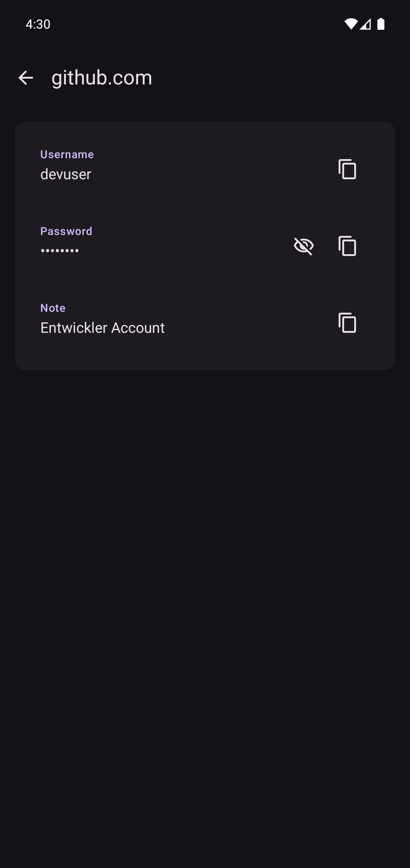
Task: Show the hidden password
Action: click(x=304, y=246)
